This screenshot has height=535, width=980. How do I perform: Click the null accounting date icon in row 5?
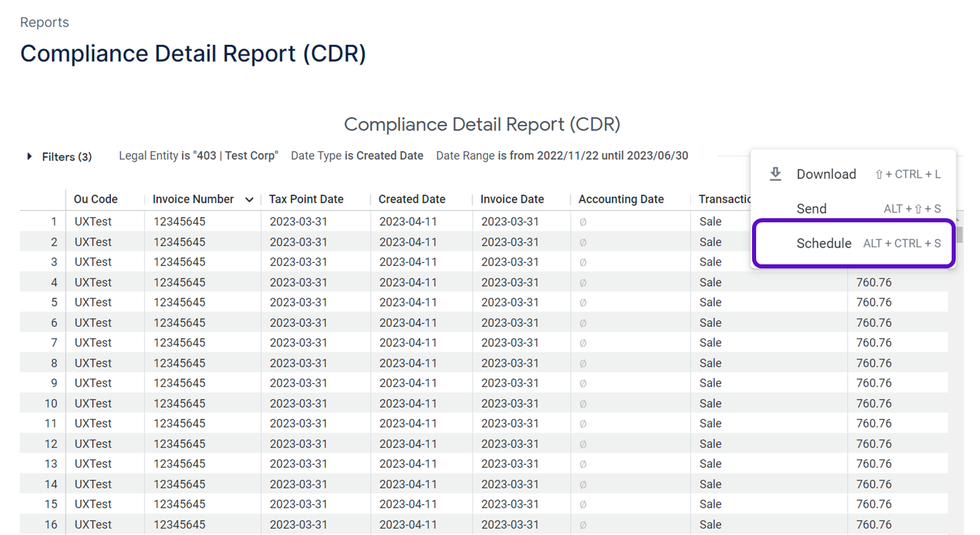583,303
